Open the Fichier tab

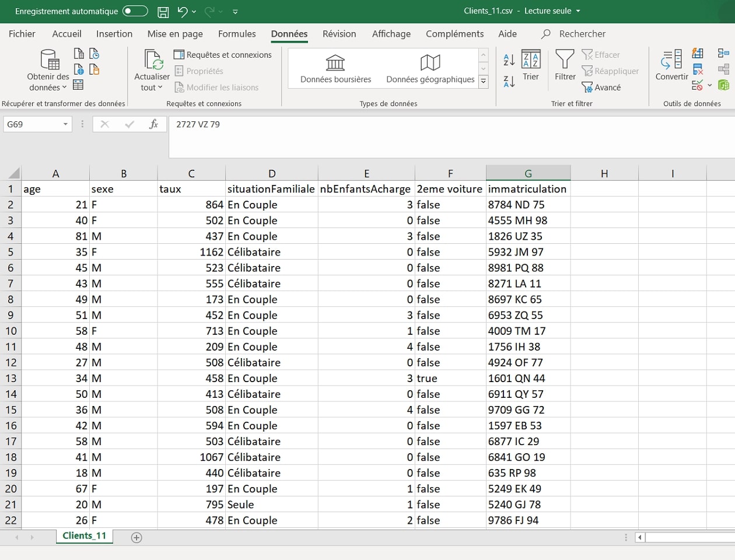coord(22,34)
